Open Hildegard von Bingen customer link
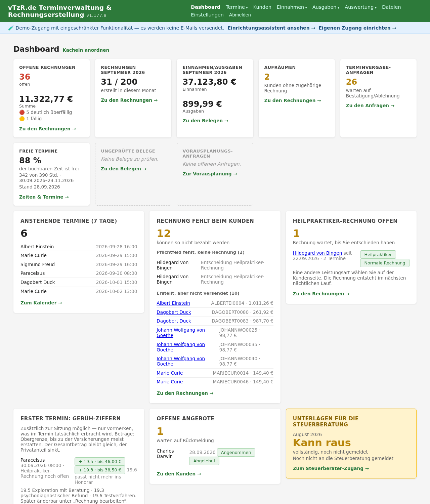Screen dimensions: 430x504 tap(317, 253)
